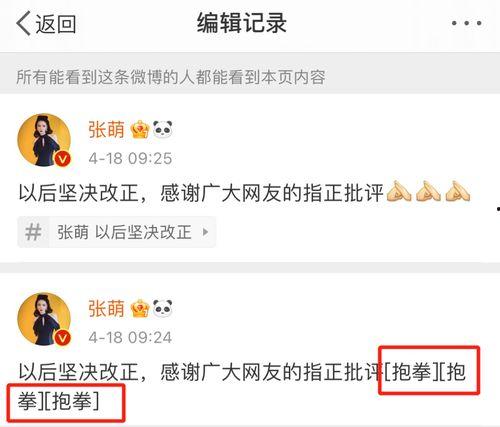Select the 4-18 09:25 timestamp
Screen dimensions: 500x427
(x=130, y=158)
